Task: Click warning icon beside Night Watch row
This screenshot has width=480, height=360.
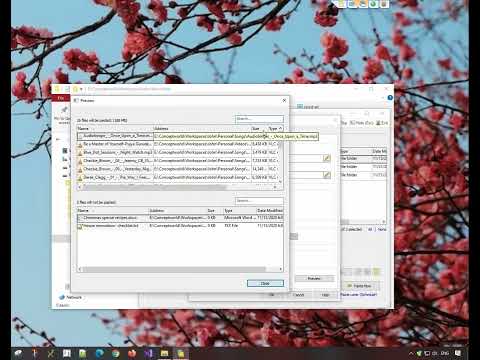Action: [80, 153]
